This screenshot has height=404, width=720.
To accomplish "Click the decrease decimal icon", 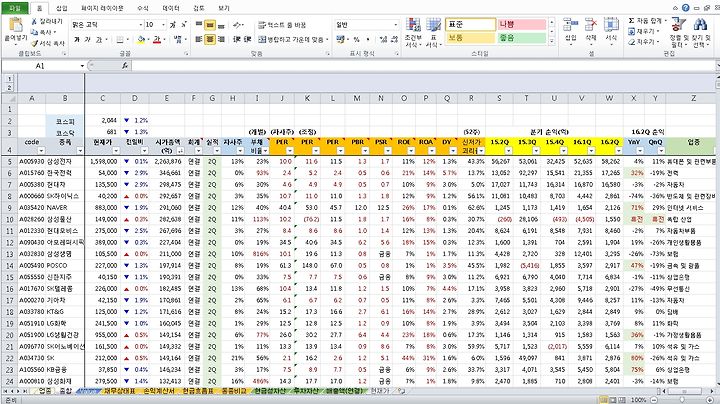I will pyautogui.click(x=394, y=40).
